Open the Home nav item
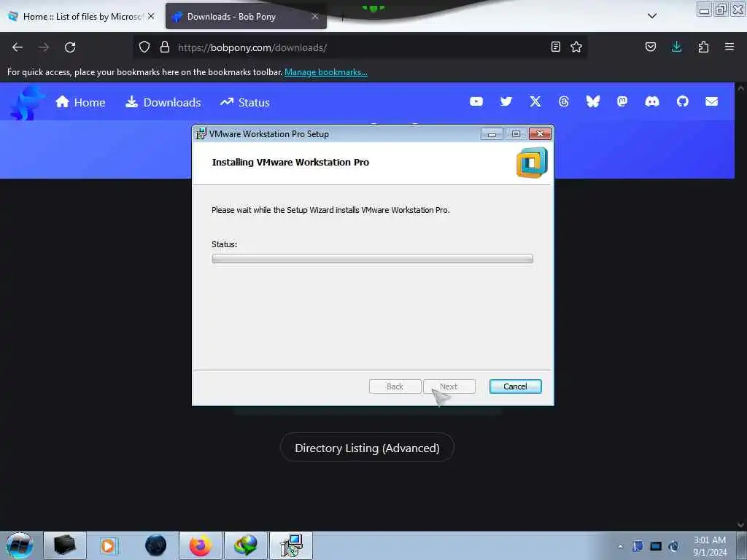This screenshot has width=747, height=560. coord(80,102)
